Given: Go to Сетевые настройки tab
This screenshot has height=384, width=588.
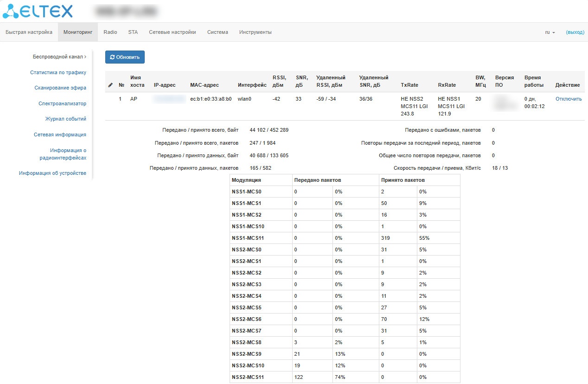Looking at the screenshot, I should tap(173, 32).
